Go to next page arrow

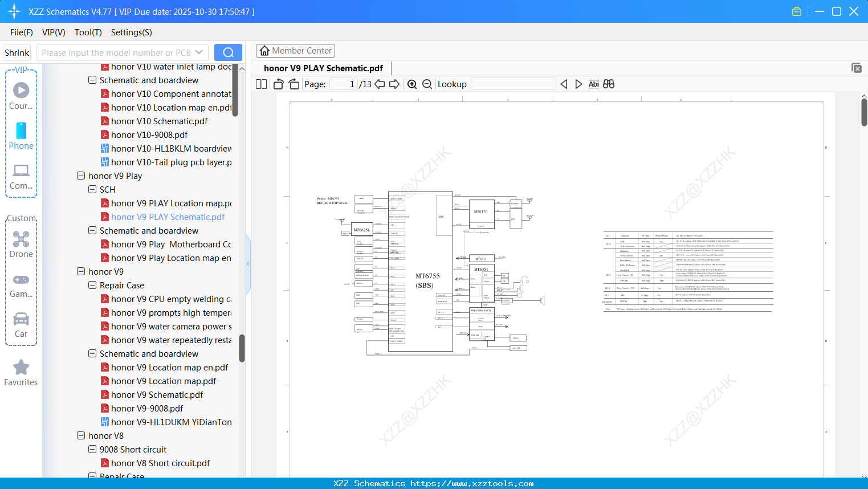click(394, 84)
